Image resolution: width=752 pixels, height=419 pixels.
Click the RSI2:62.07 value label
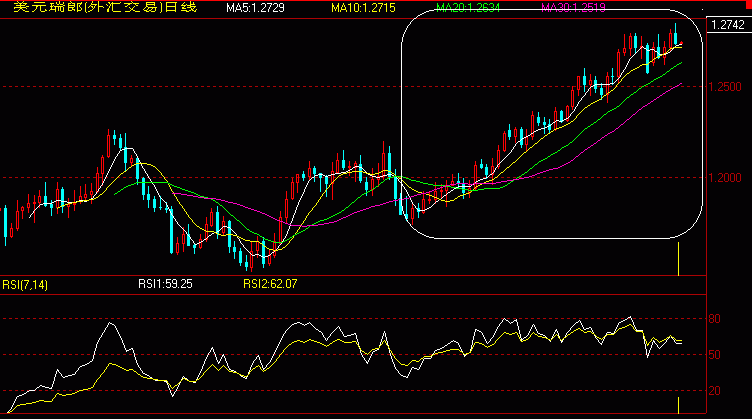point(270,284)
